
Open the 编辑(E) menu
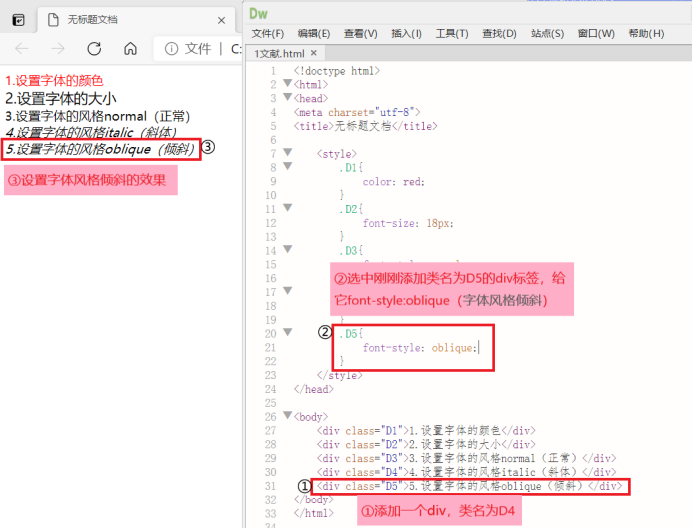314,34
